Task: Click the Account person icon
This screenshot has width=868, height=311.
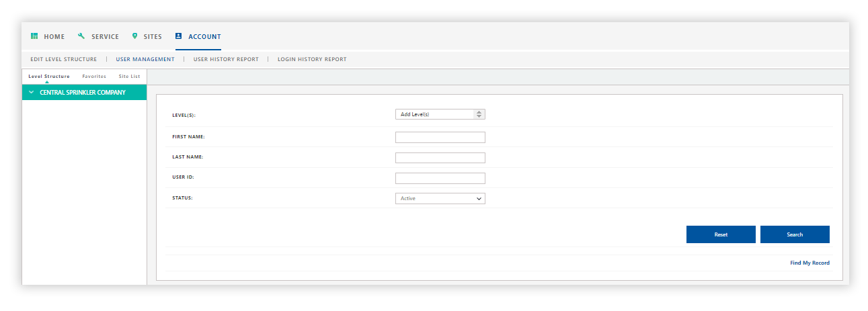Action: (x=179, y=36)
